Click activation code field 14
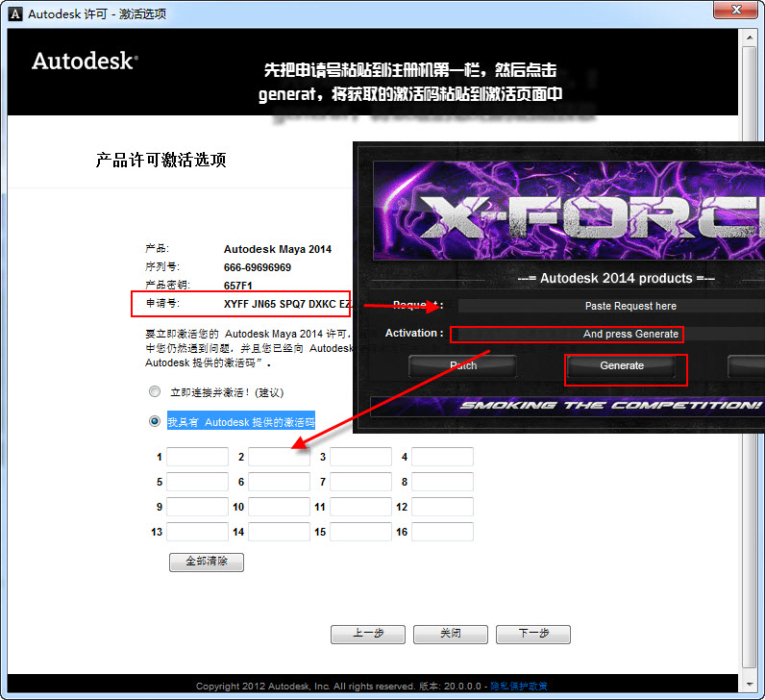This screenshot has width=765, height=700. point(279,532)
